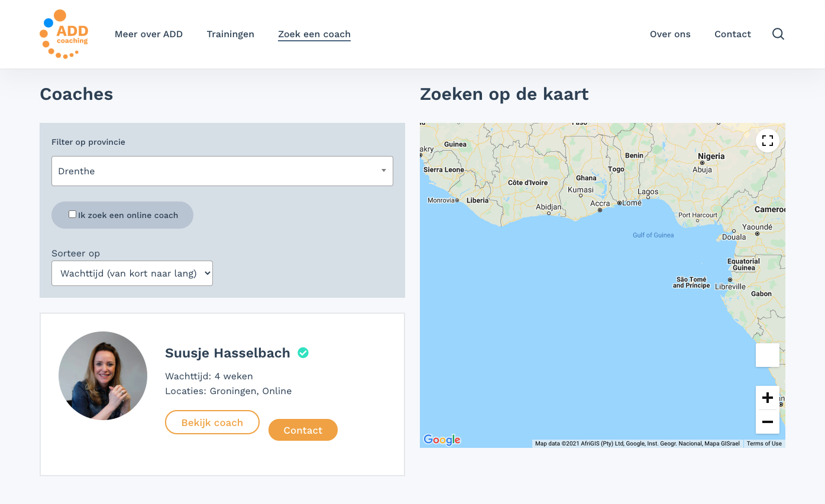The image size is (825, 504).
Task: Click the Togo label on the map
Action: pos(616,169)
